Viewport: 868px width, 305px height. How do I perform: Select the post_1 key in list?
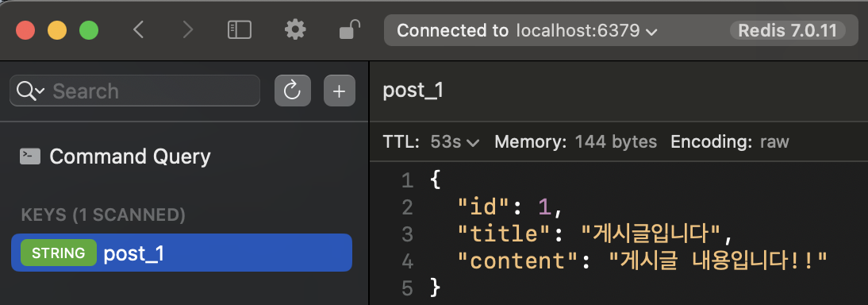(x=182, y=253)
